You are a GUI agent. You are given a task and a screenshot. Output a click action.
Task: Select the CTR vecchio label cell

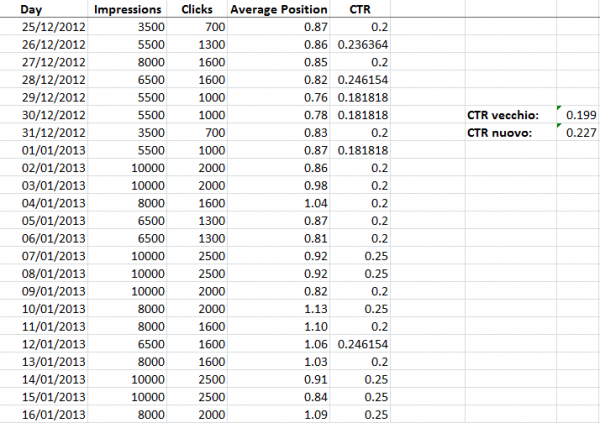510,115
